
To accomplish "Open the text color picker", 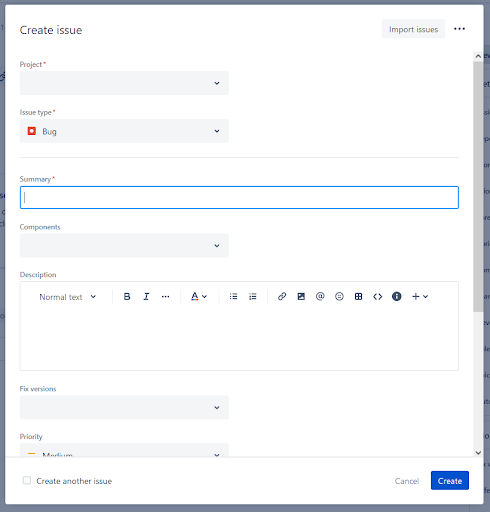I will [x=199, y=296].
